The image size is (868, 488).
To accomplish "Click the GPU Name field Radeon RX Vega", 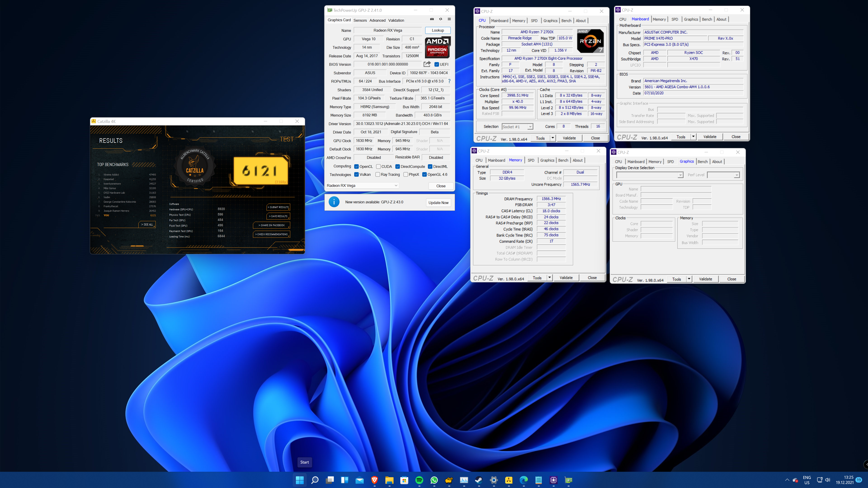I will [x=387, y=30].
